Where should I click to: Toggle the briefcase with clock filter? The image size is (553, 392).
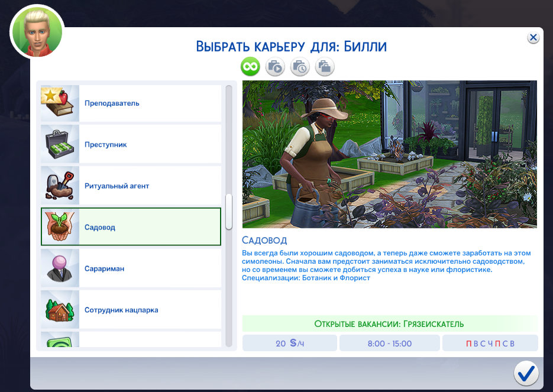(300, 67)
